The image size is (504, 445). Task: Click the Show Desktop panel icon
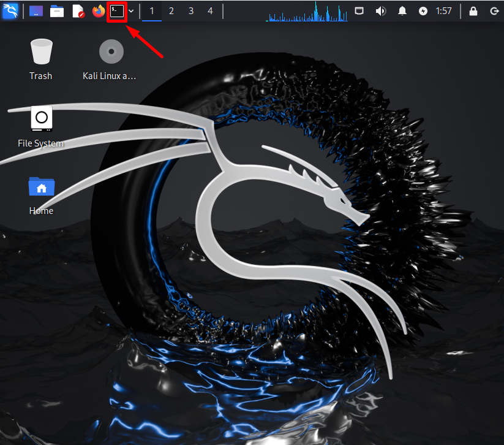coord(36,11)
